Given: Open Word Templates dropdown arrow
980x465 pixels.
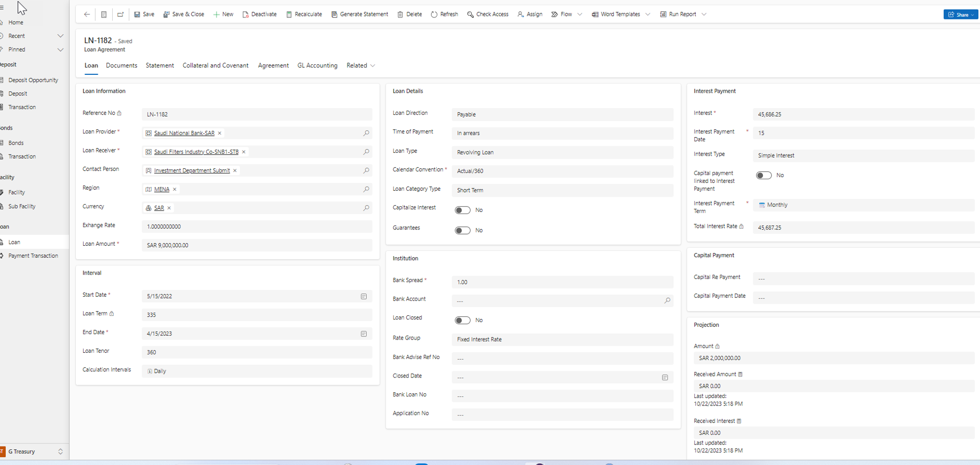Looking at the screenshot, I should [x=648, y=14].
